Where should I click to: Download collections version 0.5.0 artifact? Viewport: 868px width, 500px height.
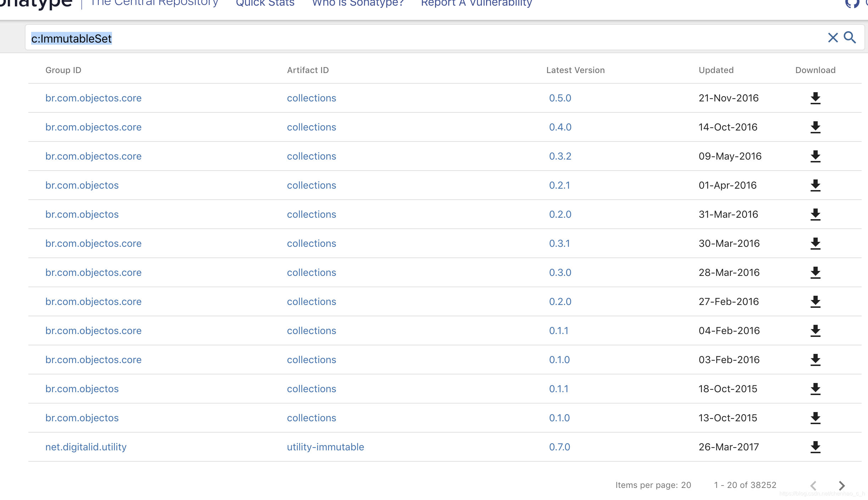click(815, 98)
